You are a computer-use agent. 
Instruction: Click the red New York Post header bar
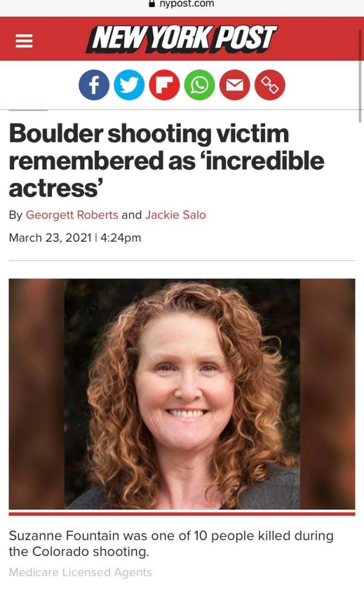pyautogui.click(x=182, y=39)
